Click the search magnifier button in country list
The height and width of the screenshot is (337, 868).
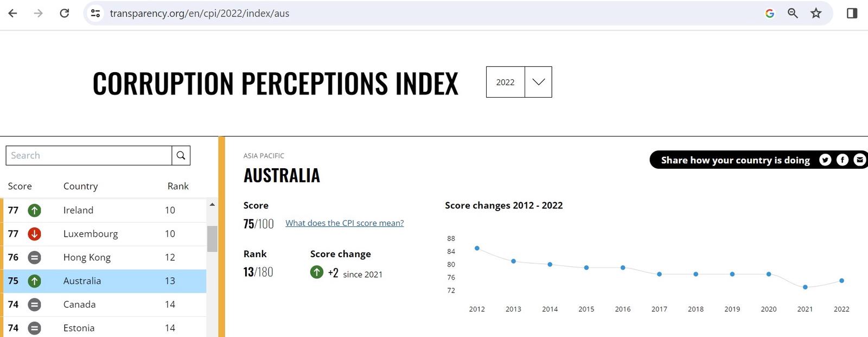point(181,156)
